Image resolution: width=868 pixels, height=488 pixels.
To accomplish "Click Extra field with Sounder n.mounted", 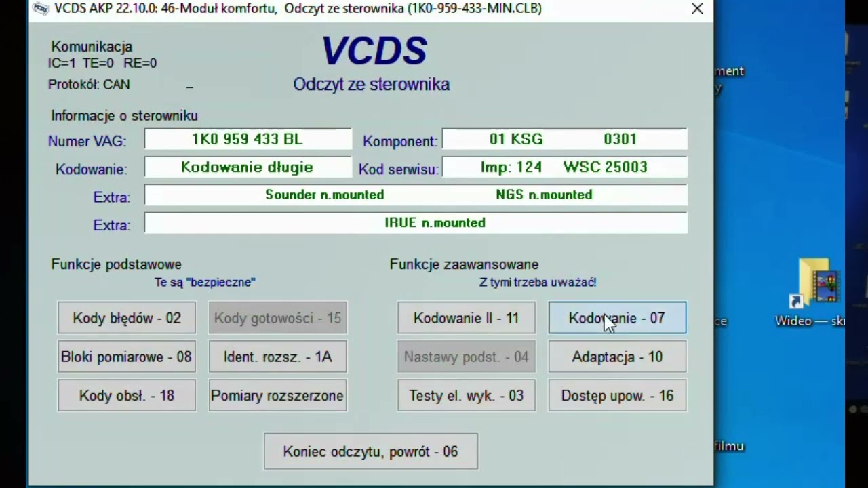I will (x=416, y=195).
